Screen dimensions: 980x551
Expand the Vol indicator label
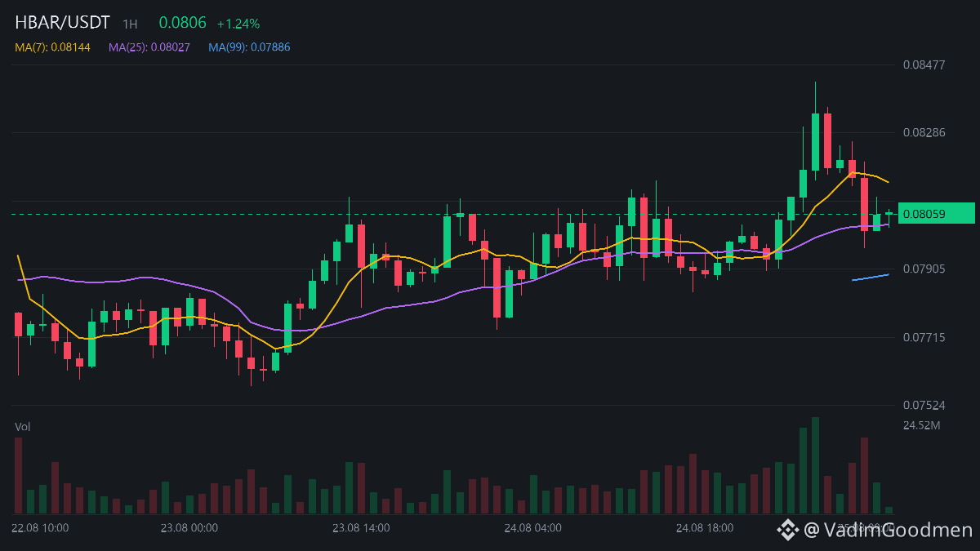coord(23,427)
